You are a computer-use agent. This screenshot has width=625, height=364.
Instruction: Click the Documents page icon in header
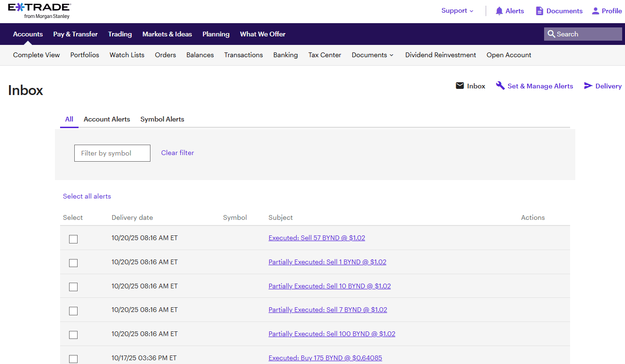coord(539,11)
